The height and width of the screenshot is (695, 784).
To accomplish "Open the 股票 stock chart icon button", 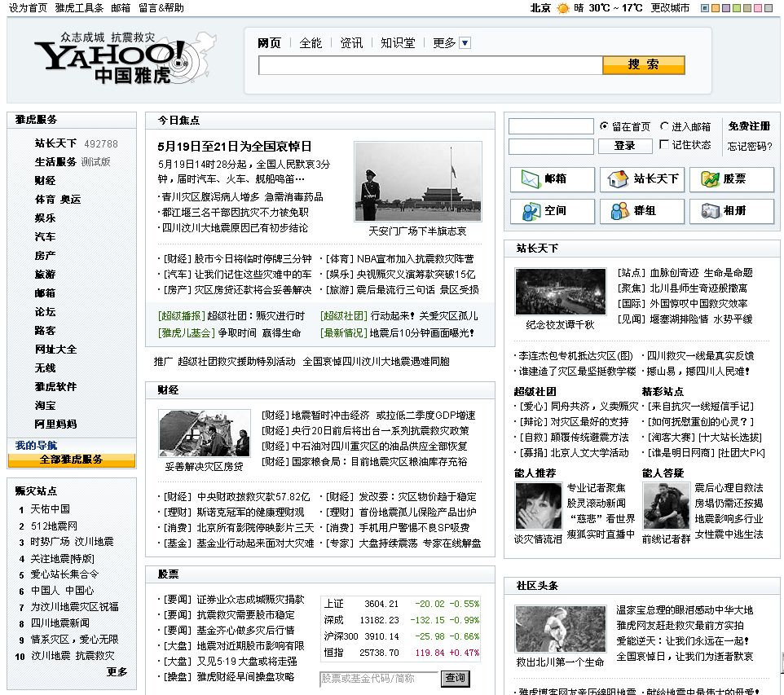I will [x=732, y=179].
